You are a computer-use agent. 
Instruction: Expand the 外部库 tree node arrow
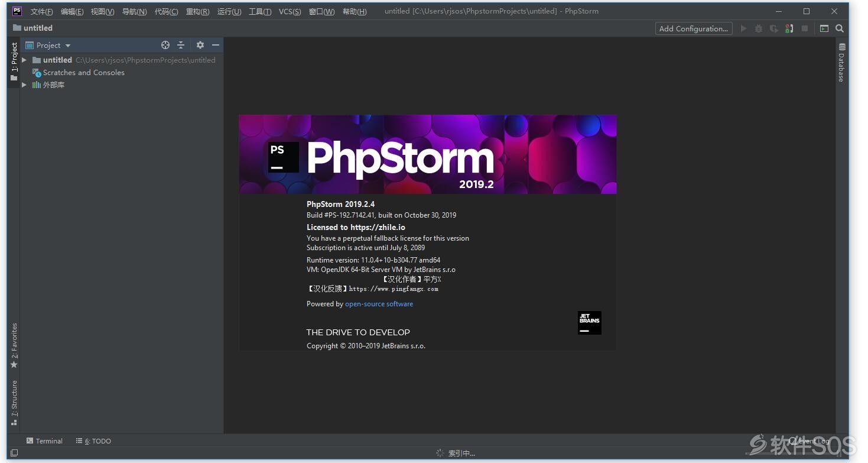tap(24, 85)
